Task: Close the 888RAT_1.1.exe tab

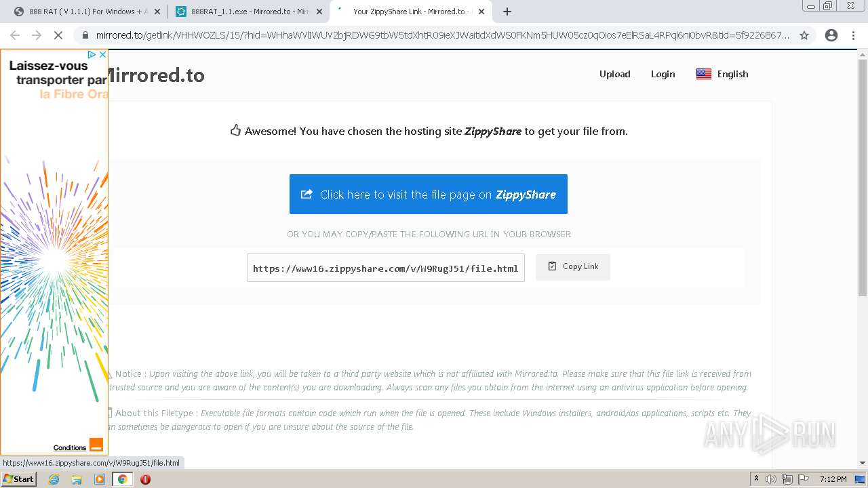Action: [x=319, y=12]
